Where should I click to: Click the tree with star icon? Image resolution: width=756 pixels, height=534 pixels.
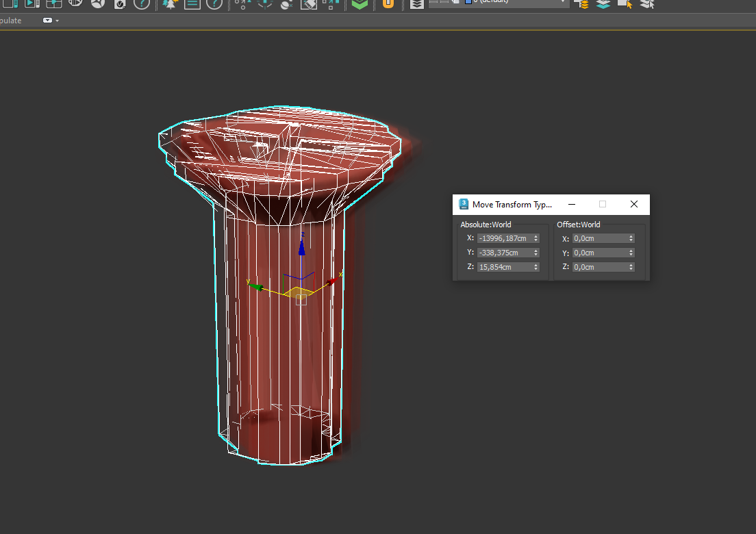click(169, 3)
